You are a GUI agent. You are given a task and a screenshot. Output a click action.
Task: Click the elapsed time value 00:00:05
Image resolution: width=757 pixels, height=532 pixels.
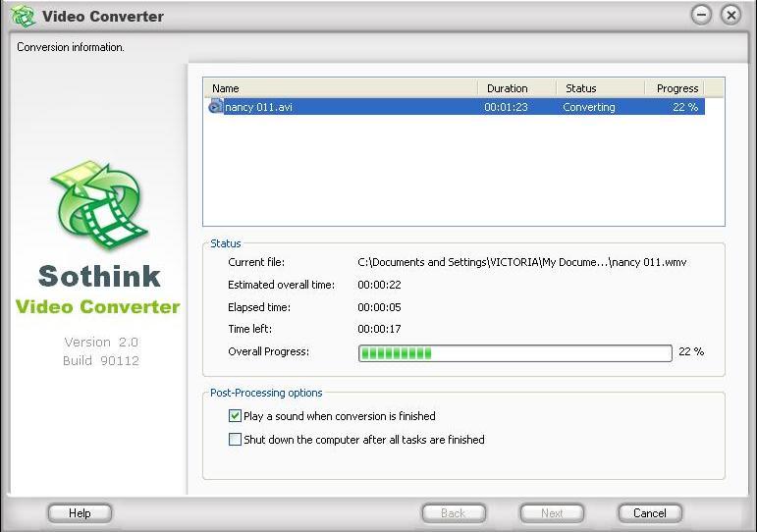click(x=379, y=307)
